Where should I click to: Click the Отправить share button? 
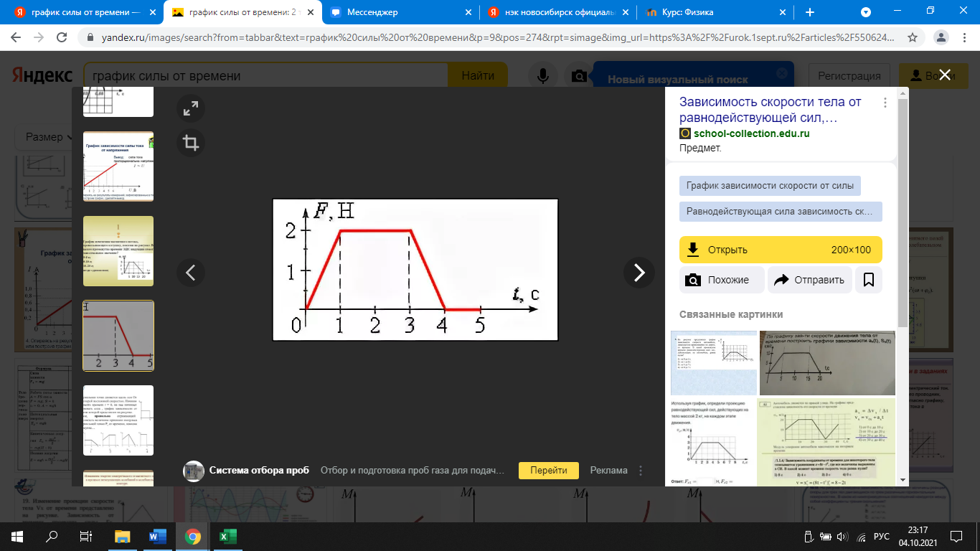point(810,280)
